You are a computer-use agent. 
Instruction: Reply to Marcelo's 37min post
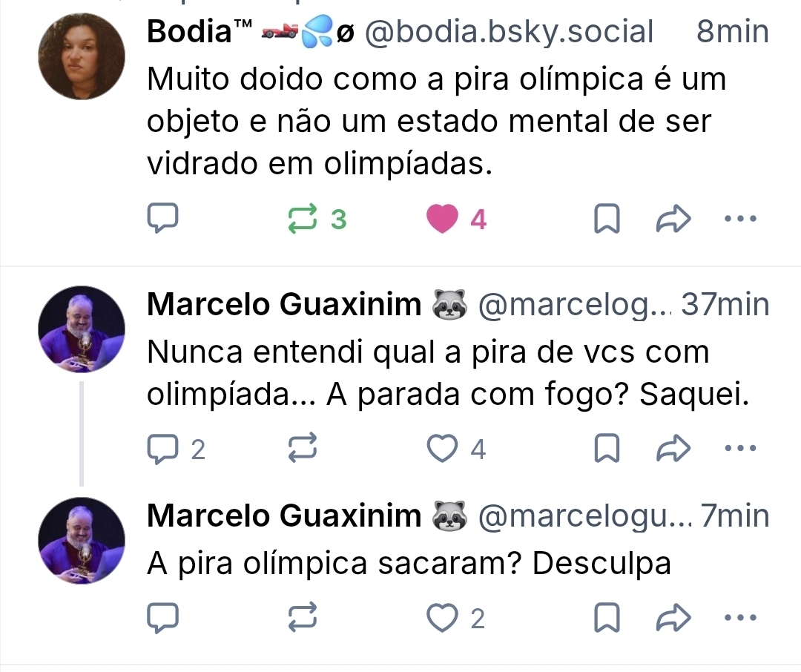point(162,449)
